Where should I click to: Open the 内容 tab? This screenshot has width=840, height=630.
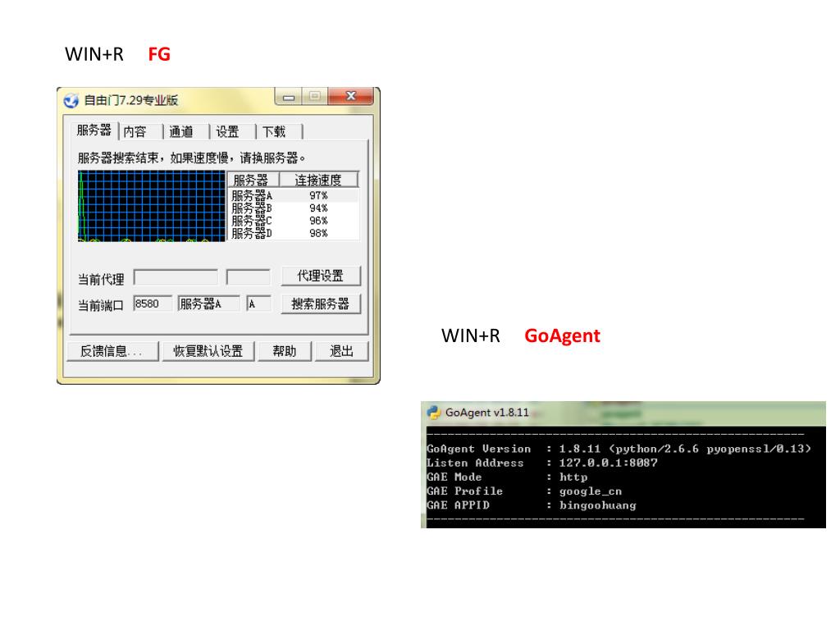[x=135, y=132]
